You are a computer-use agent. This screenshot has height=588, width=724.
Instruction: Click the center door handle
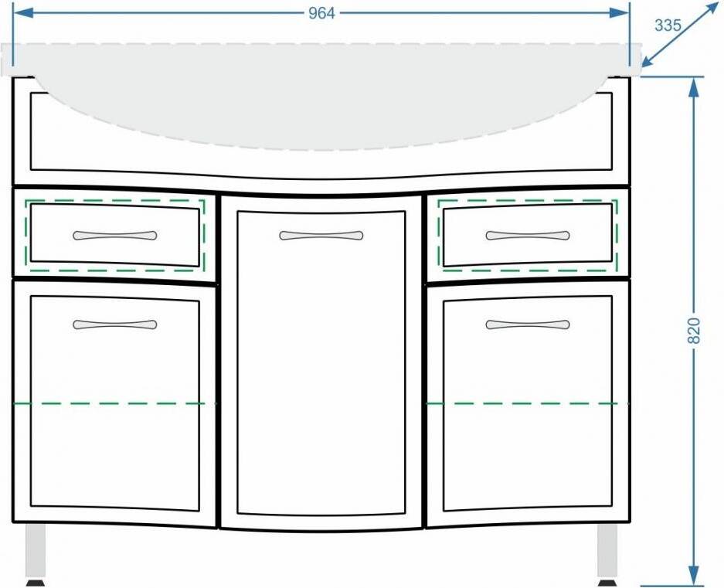pos(321,235)
